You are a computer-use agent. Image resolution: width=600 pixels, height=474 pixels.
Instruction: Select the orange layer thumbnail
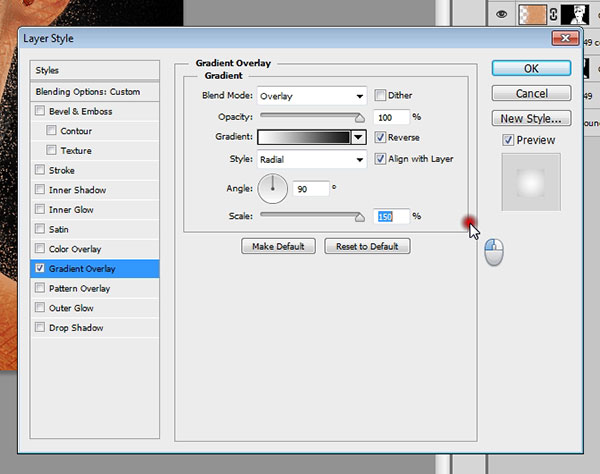point(533,15)
